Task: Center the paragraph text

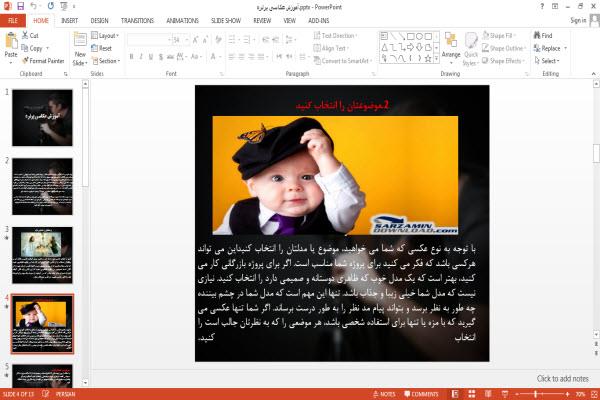Action: 241,57
